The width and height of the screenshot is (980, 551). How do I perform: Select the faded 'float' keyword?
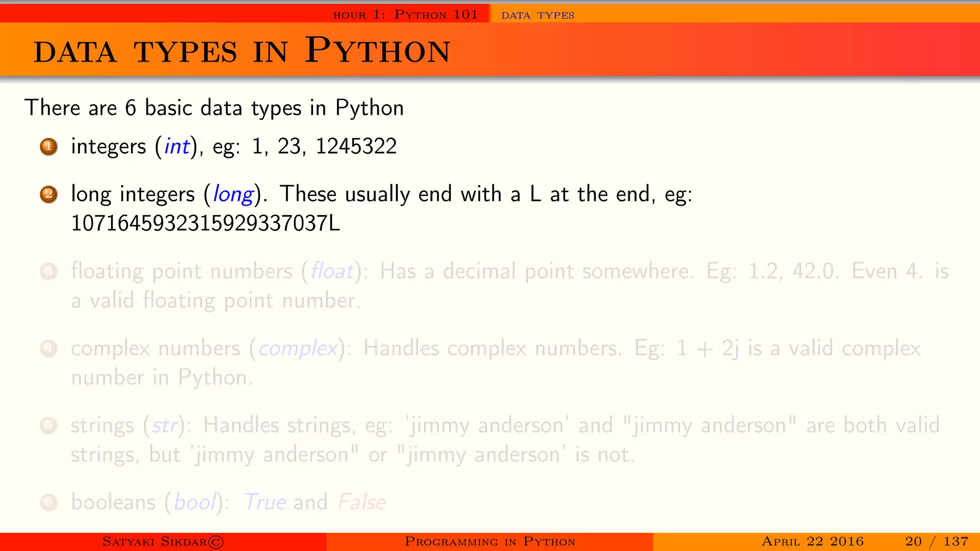coord(332,271)
